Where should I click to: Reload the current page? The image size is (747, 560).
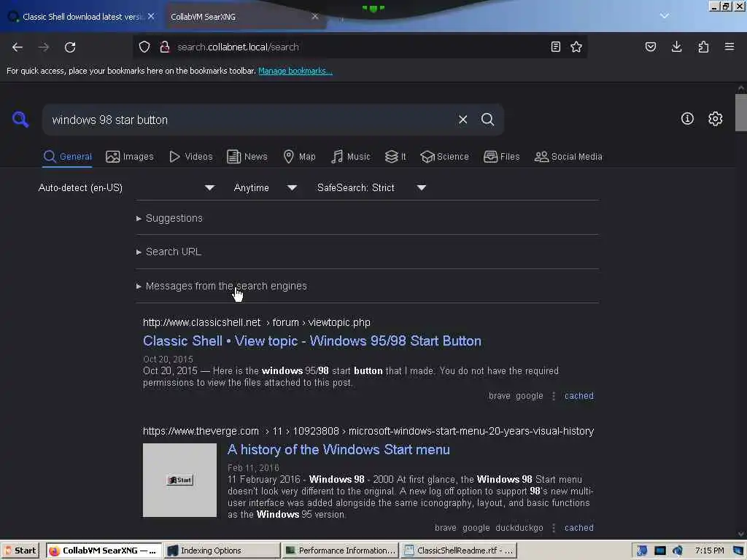[70, 47]
